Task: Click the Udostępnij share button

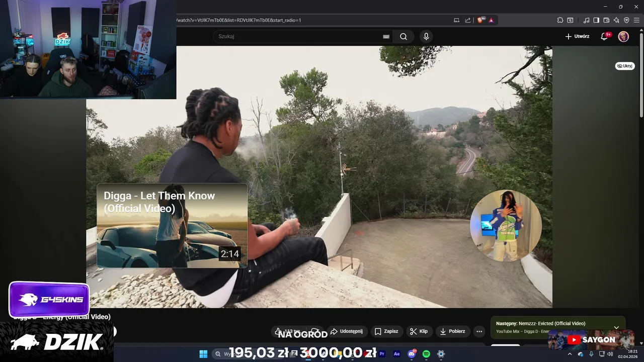Action: (346, 331)
